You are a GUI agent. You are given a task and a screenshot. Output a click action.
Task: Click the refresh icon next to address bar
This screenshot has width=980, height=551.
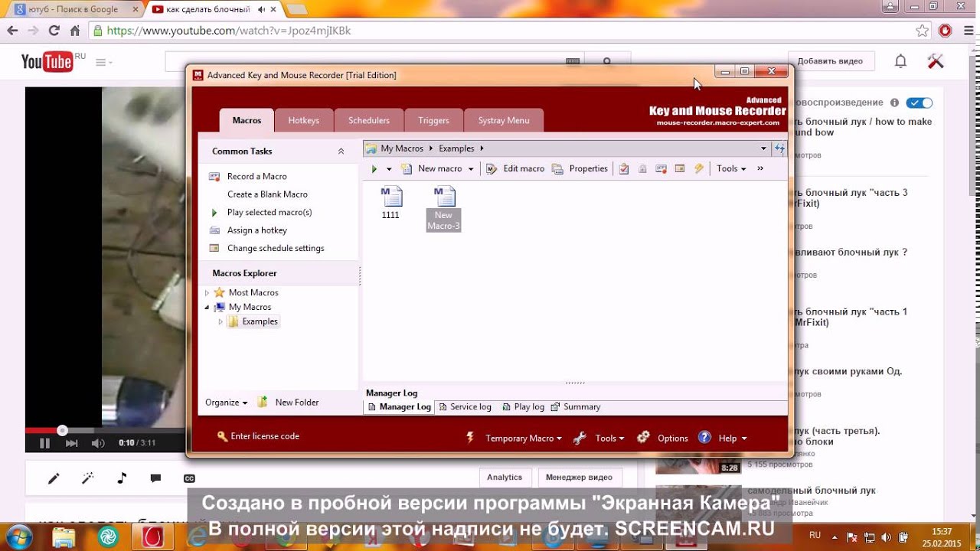pos(779,148)
